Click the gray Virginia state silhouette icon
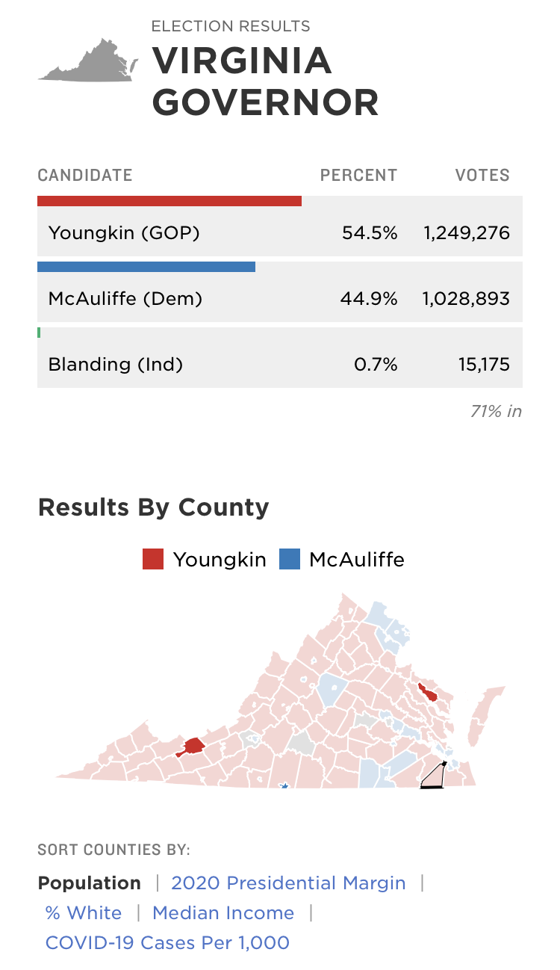This screenshot has width=560, height=970. [x=86, y=63]
